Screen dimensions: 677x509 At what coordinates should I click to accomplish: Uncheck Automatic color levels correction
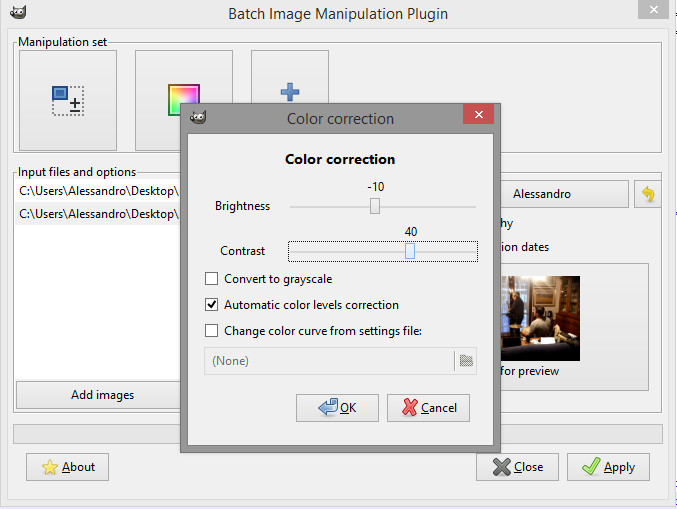click(x=211, y=304)
